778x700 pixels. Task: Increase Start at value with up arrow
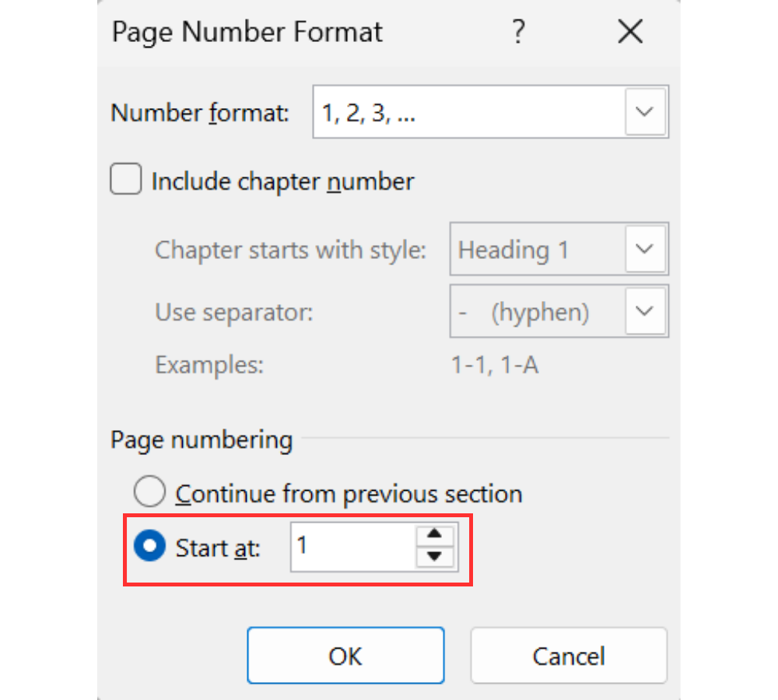[x=435, y=534]
